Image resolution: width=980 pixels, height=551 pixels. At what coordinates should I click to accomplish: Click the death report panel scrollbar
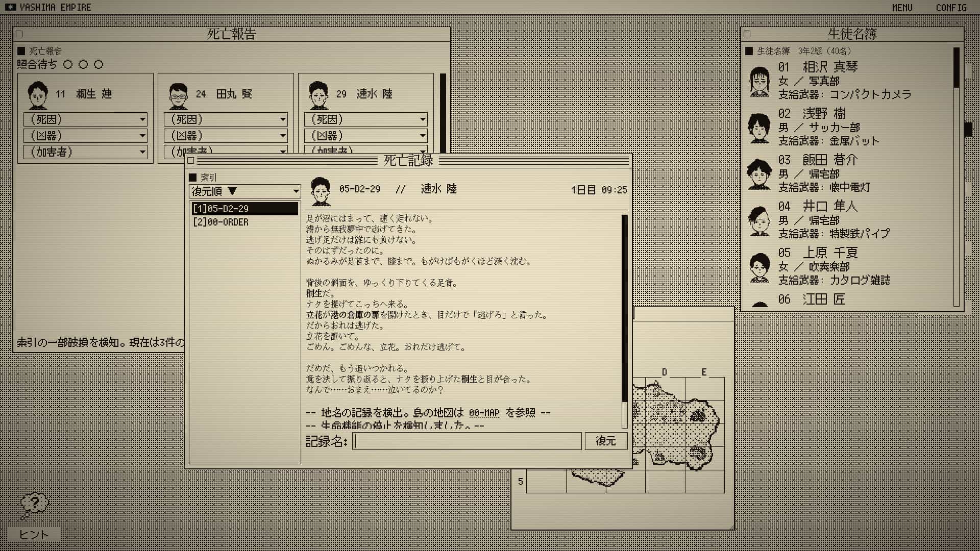pos(443,113)
